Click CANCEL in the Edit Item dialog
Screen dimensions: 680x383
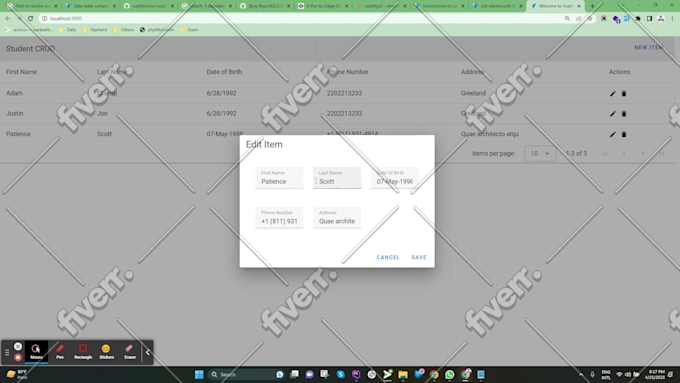pyautogui.click(x=388, y=257)
